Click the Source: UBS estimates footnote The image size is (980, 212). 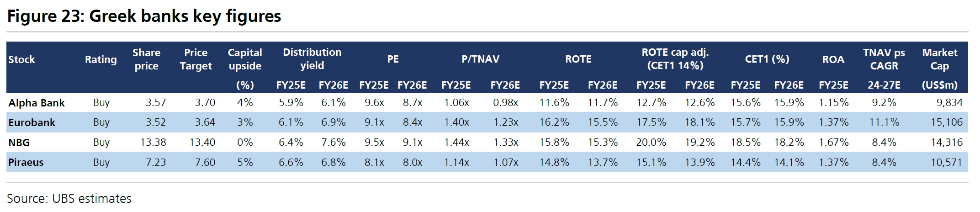pos(69,198)
